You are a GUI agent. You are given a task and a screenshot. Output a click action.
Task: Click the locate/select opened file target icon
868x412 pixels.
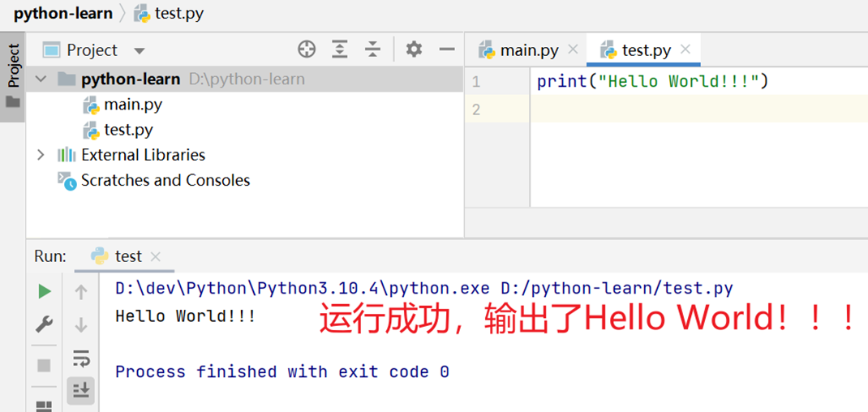click(x=307, y=49)
